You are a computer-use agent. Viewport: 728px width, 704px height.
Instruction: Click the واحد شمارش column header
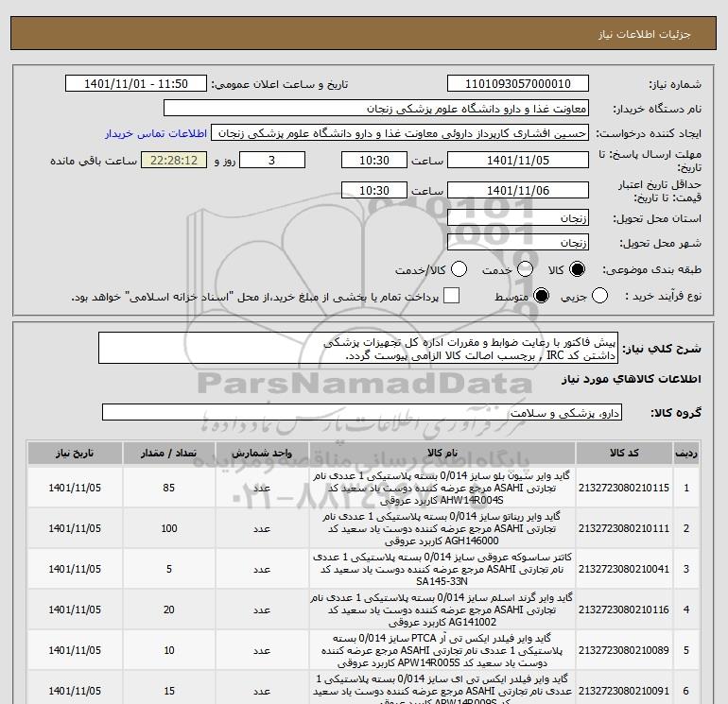pyautogui.click(x=262, y=454)
